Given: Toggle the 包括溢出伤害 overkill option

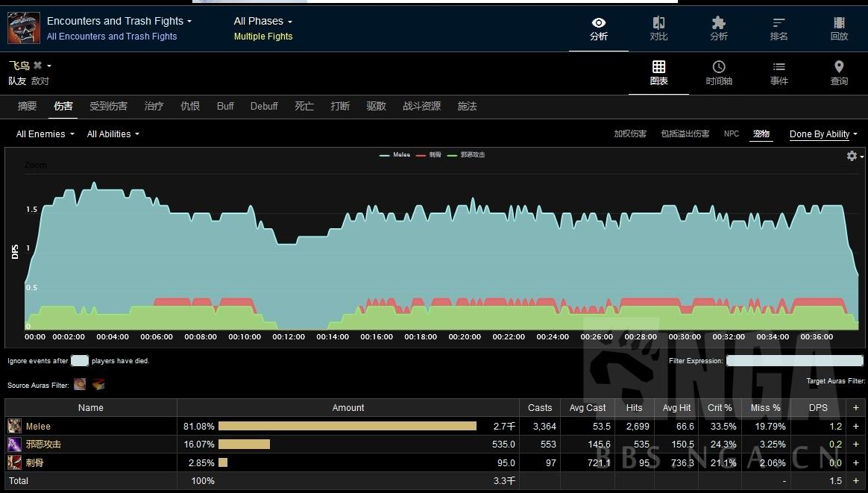Looking at the screenshot, I should [685, 134].
